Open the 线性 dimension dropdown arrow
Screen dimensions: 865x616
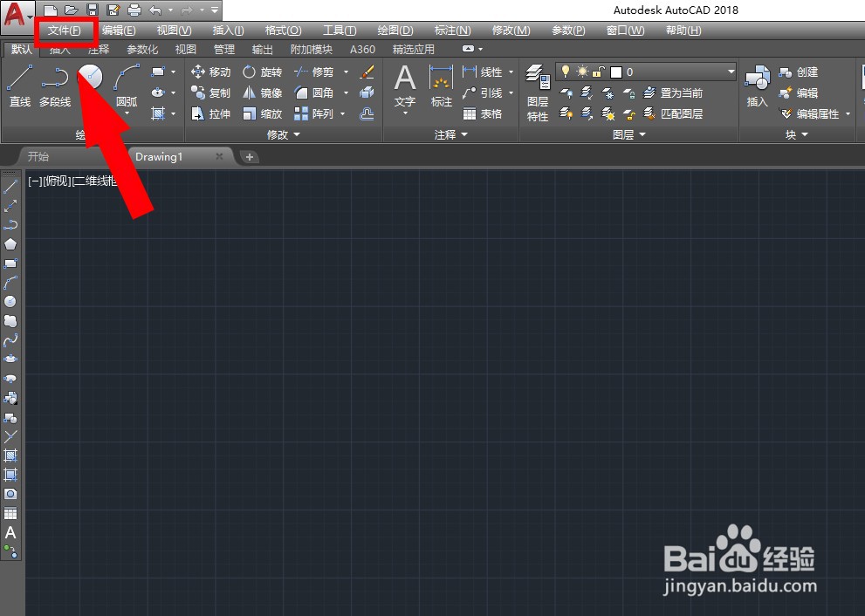tap(511, 72)
